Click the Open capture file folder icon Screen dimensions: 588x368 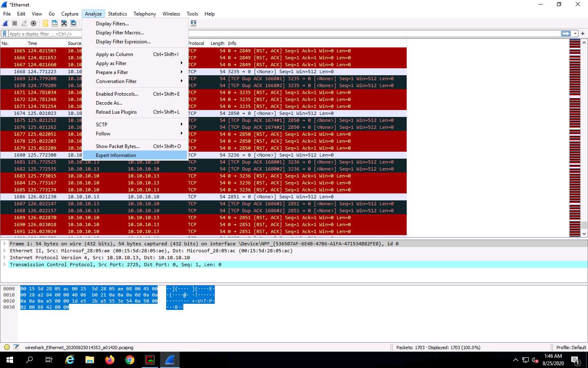pyautogui.click(x=45, y=23)
